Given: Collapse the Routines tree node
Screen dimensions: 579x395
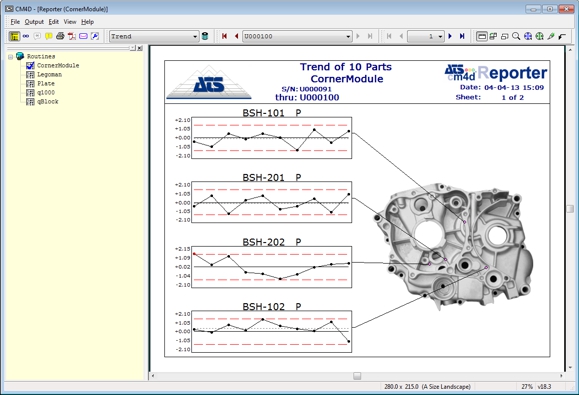Looking at the screenshot, I should click(x=10, y=57).
